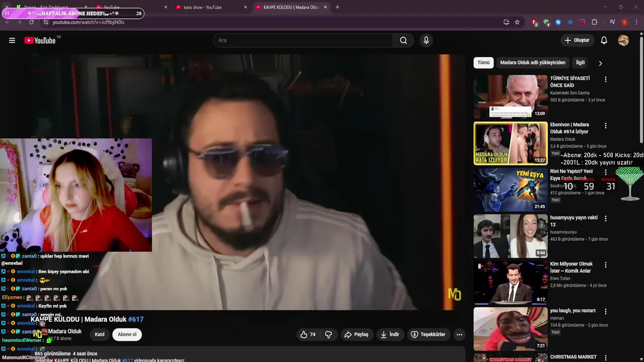Open the green shield extension with badge 4
Image resolution: width=644 pixels, height=362 pixels.
click(546, 22)
